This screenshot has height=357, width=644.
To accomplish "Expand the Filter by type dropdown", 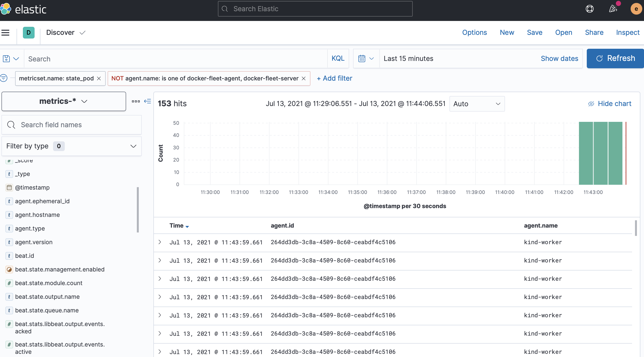I will pos(72,146).
